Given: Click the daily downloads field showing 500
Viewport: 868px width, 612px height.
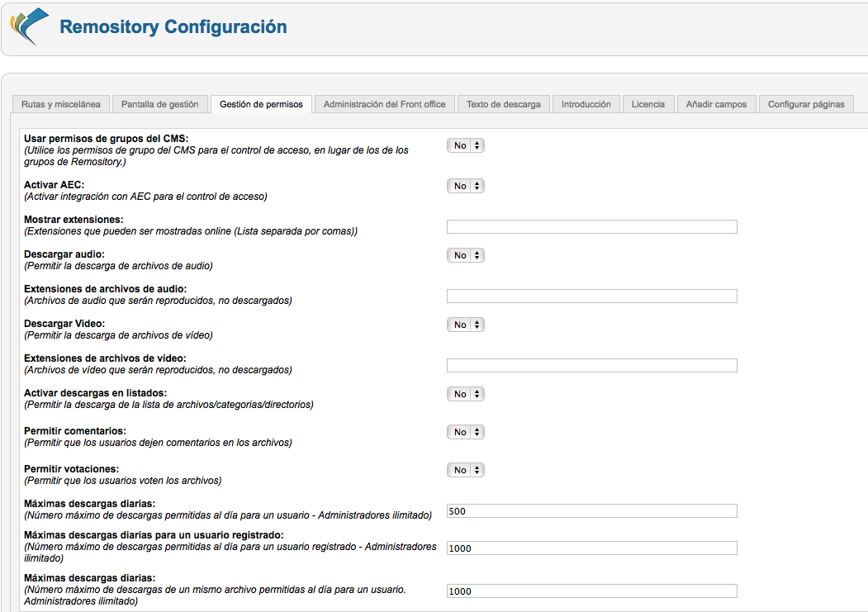Looking at the screenshot, I should 592,510.
